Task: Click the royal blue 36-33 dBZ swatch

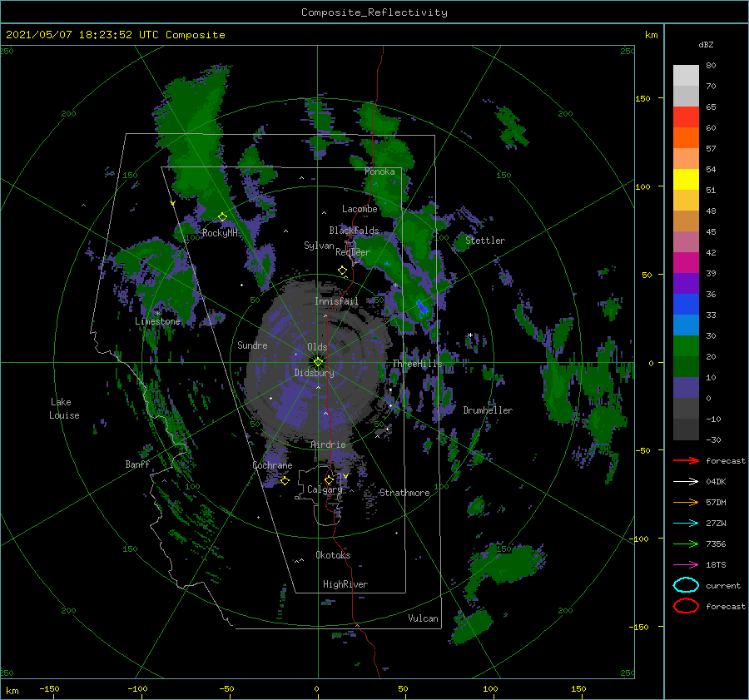Action: tap(686, 305)
